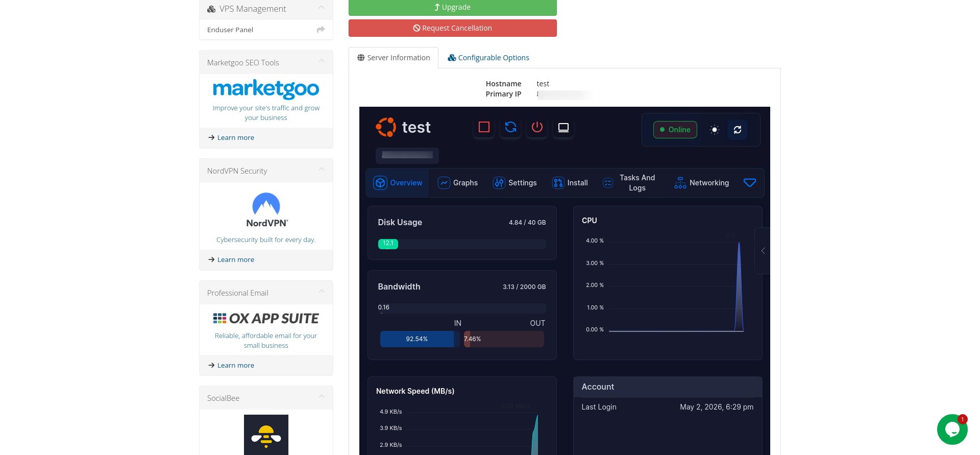980x455 pixels.
Task: Click the CPU graph spike
Action: 739,286
